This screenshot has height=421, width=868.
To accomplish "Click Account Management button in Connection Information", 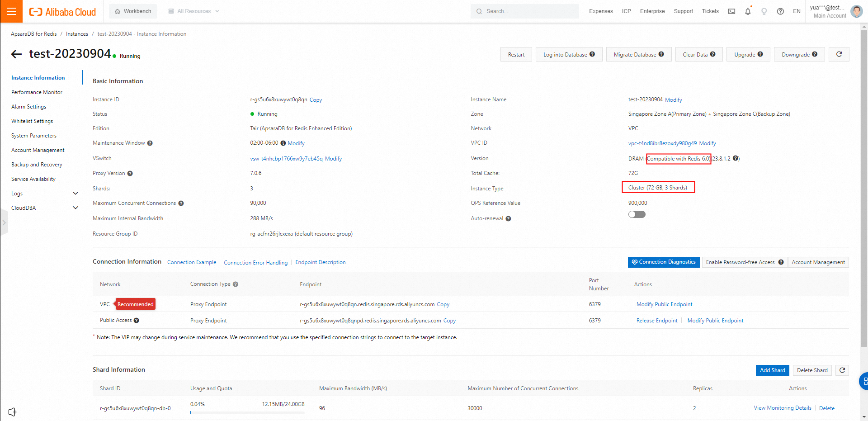I will point(818,262).
